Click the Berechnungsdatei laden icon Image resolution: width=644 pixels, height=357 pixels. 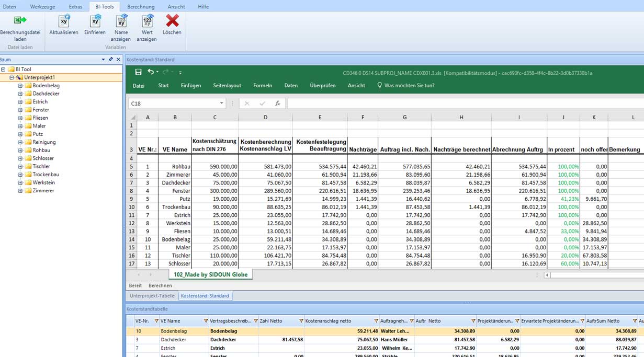coord(20,21)
